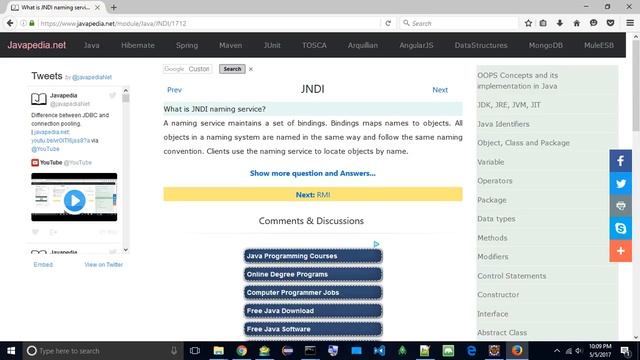Screen dimensions: 640x360
Task: Click the Google custom Search button
Action: point(232,69)
